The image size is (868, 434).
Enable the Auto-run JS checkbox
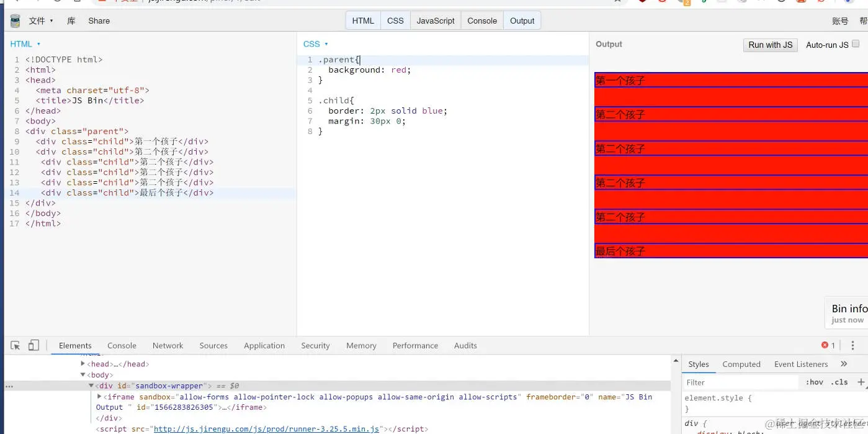(856, 44)
